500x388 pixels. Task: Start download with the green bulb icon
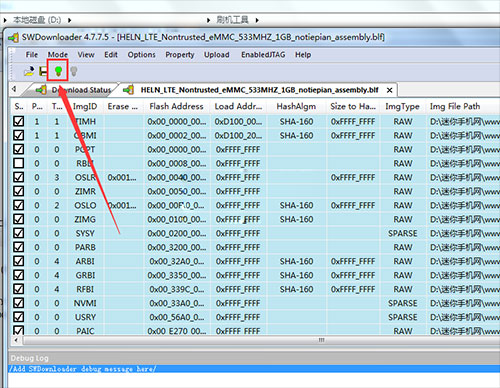[x=58, y=70]
